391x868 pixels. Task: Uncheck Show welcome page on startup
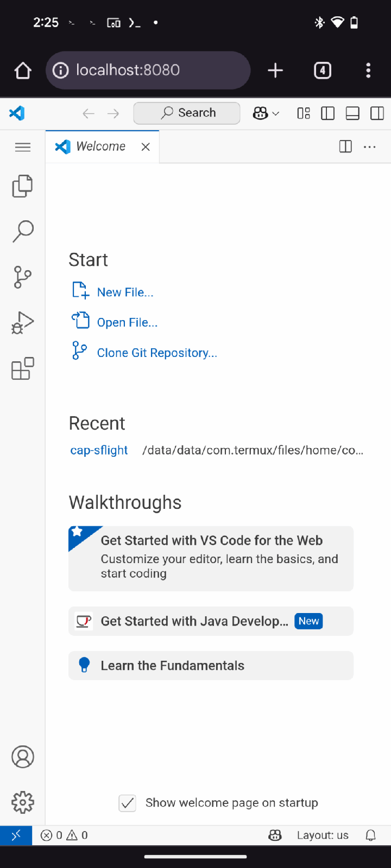coord(128,803)
